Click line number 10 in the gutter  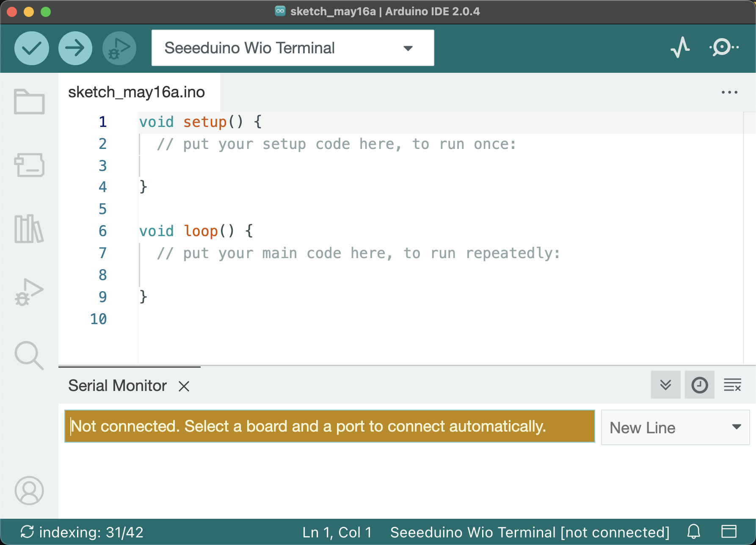click(x=98, y=319)
